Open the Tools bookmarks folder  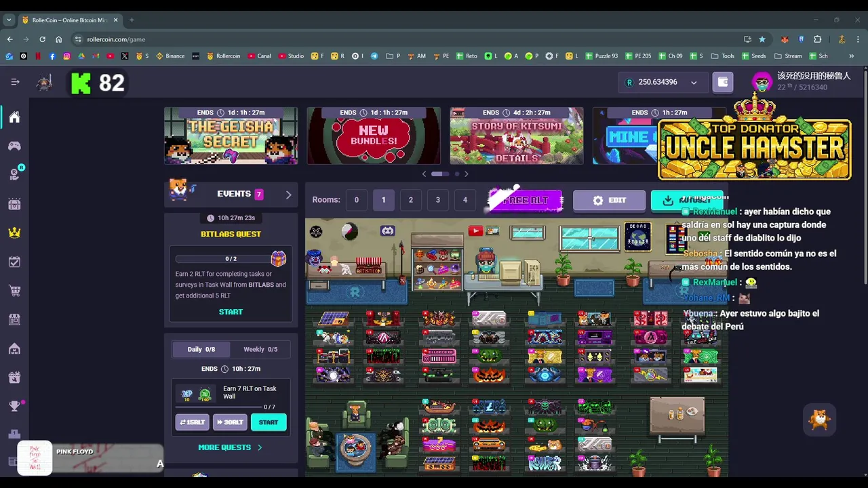coord(723,56)
